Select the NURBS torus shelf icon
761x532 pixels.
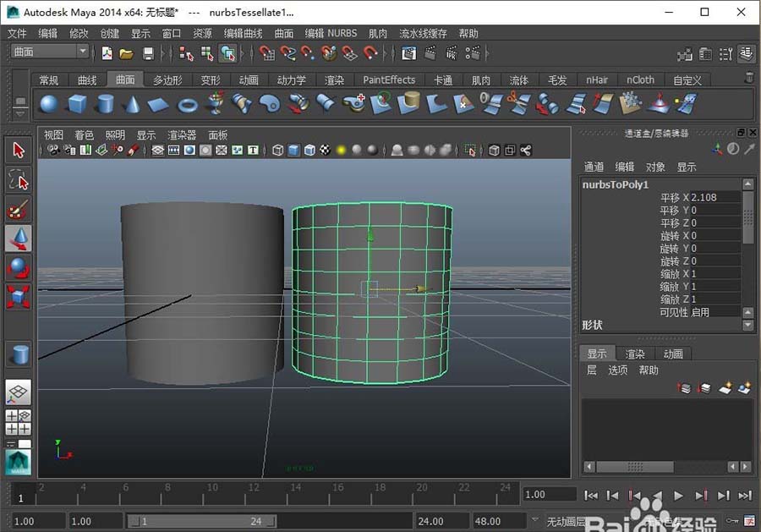[x=187, y=105]
